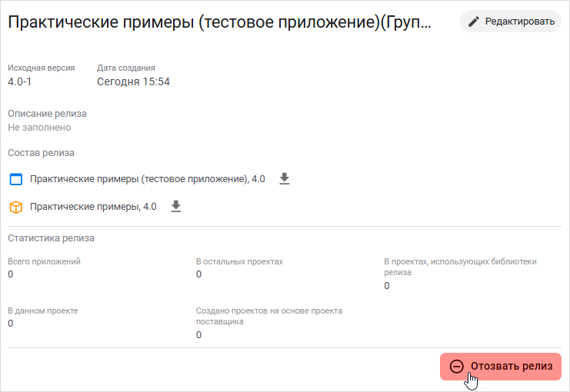Click the version value 4.0-1
The height and width of the screenshot is (392, 570).
20,81
